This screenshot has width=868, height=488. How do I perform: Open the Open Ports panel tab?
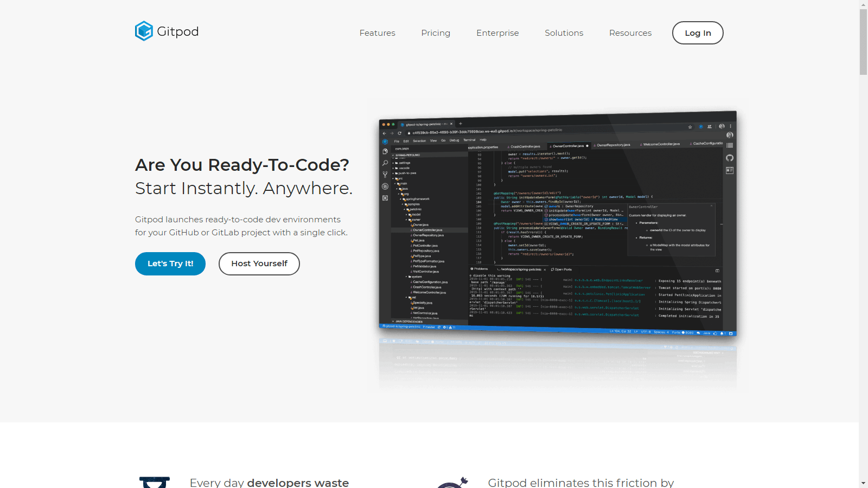pos(562,269)
